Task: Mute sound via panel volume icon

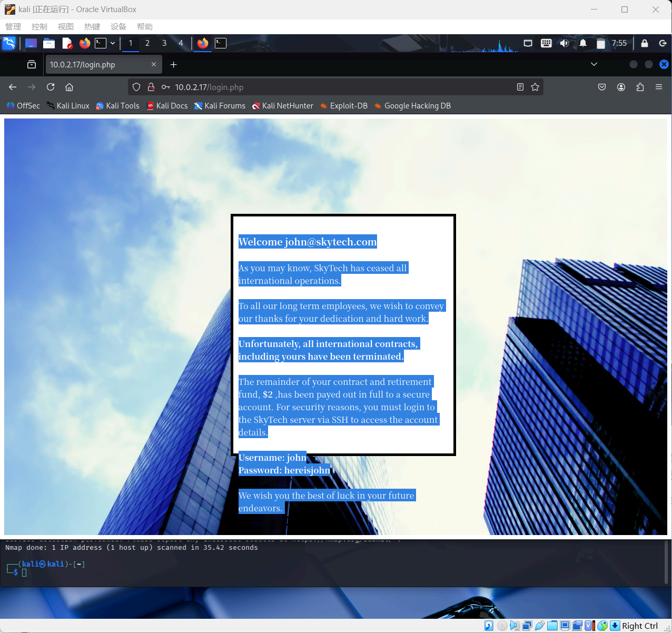Action: click(564, 43)
